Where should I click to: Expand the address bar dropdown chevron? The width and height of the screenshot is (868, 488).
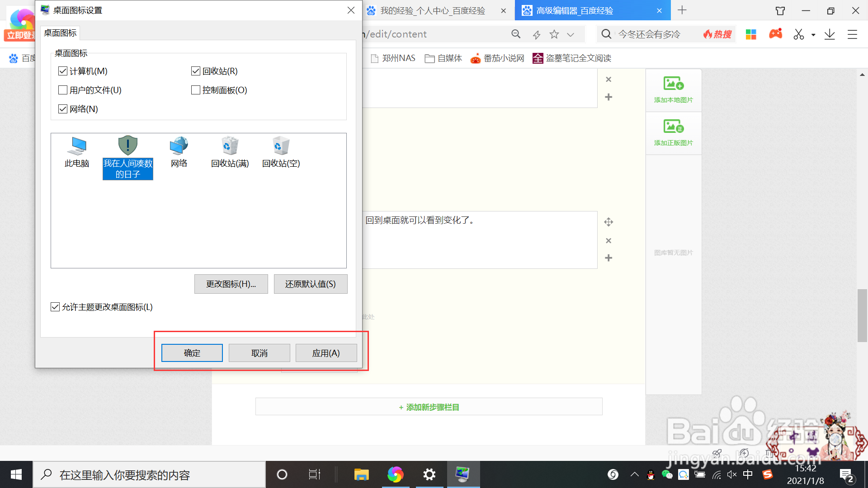click(x=571, y=34)
